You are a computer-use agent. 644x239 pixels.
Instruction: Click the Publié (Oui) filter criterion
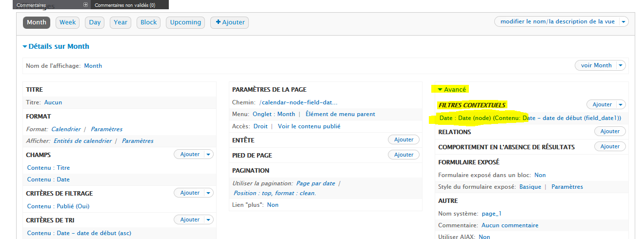click(58, 206)
